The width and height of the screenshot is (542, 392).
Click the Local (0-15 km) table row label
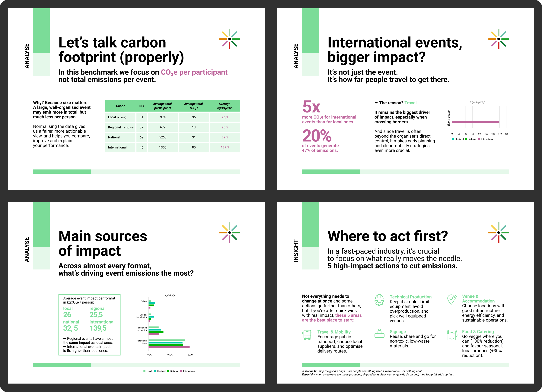tap(117, 117)
